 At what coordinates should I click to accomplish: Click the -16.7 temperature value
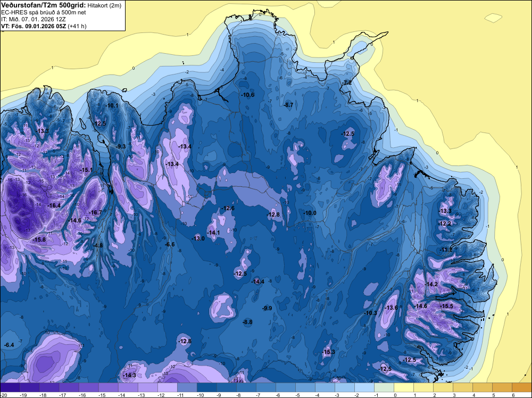coord(95,213)
